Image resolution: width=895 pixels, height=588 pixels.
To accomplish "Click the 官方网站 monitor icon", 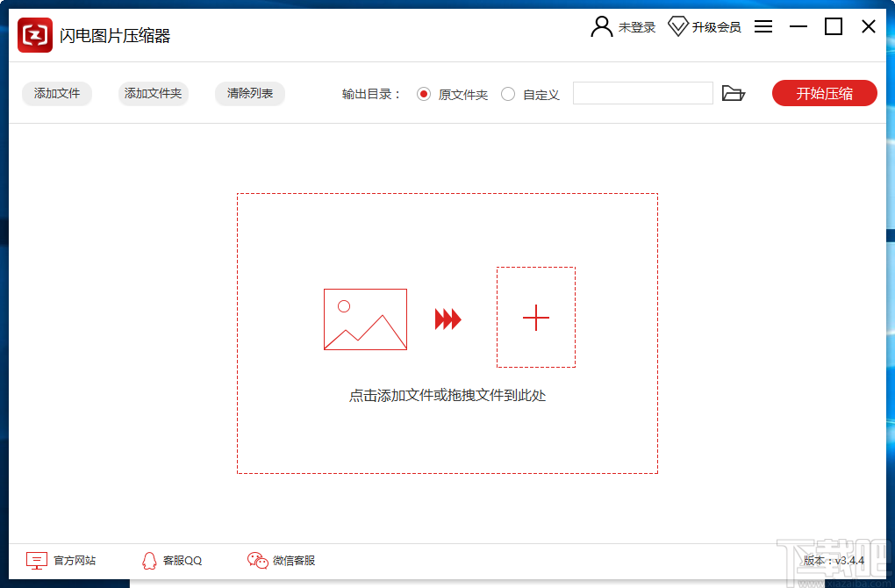I will pos(35,560).
